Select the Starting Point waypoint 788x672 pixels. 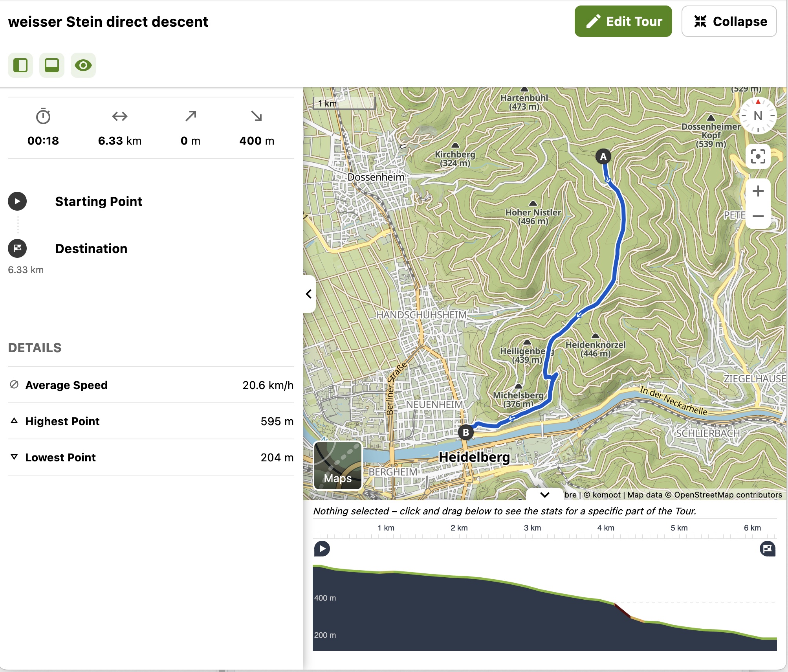pos(98,202)
